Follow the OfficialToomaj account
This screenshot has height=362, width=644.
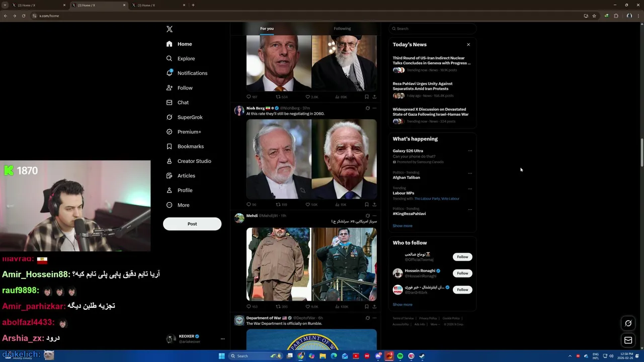[x=462, y=257]
